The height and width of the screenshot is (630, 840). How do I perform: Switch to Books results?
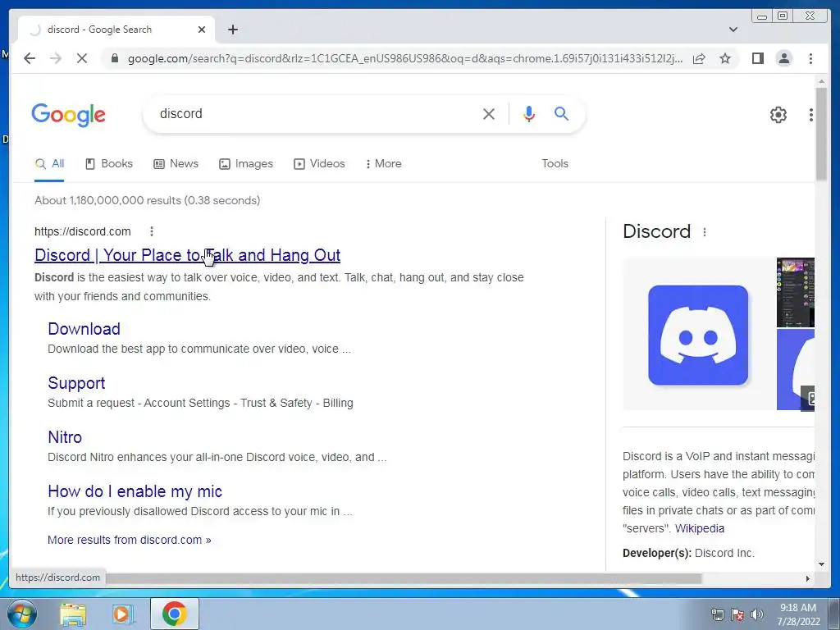tap(109, 164)
